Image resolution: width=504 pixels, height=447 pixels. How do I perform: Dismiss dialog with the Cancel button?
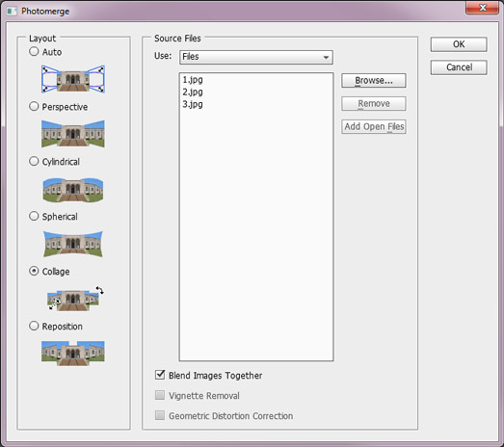click(x=459, y=67)
